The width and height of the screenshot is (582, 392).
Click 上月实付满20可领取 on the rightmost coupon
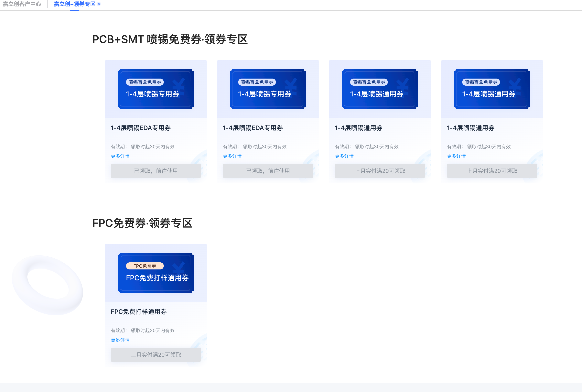(x=492, y=171)
